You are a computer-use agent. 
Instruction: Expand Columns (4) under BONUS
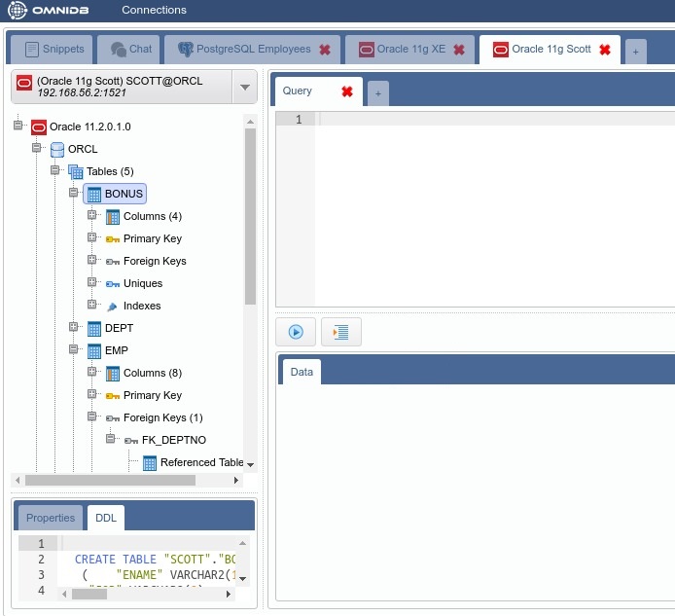[92, 216]
